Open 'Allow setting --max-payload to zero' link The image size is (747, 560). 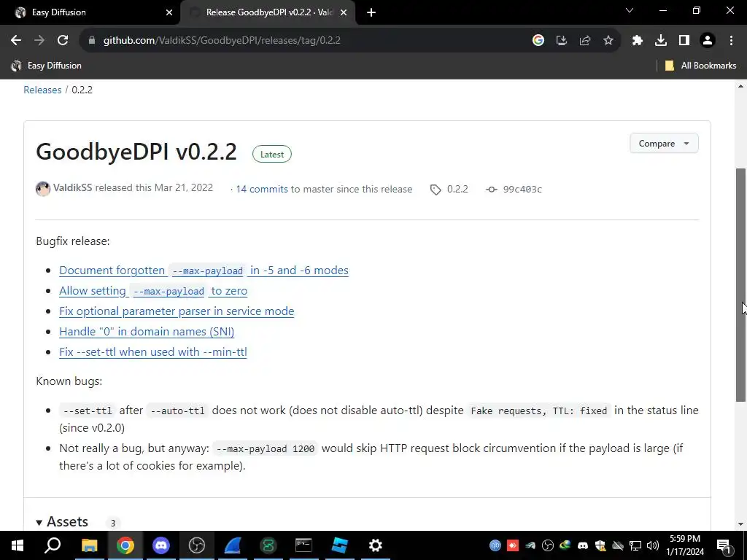click(153, 291)
